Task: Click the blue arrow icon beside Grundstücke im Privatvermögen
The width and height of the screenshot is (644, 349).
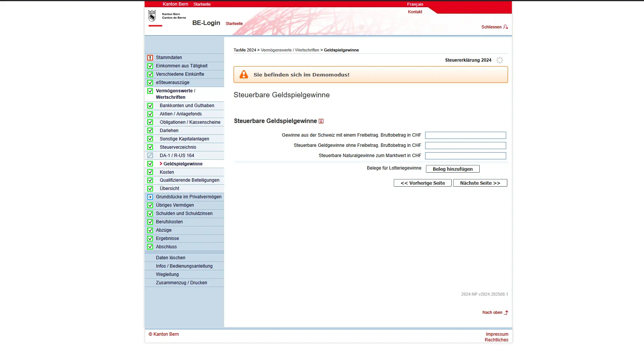Action: pos(150,197)
